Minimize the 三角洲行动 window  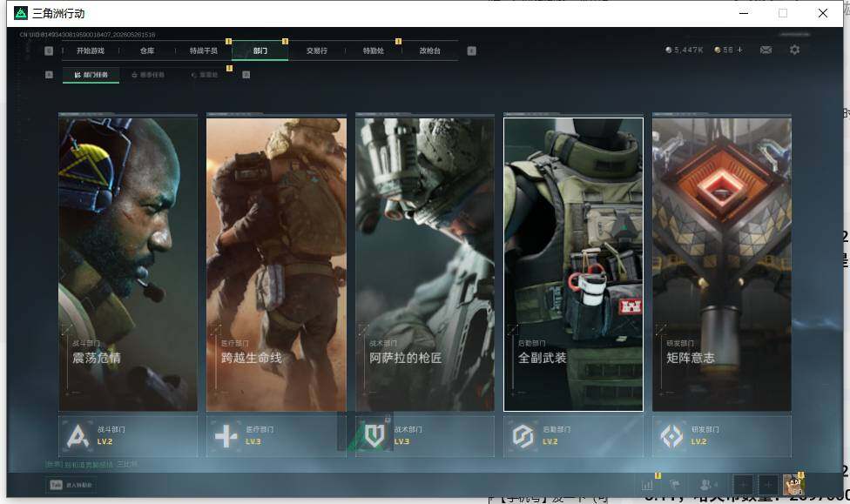click(x=744, y=13)
